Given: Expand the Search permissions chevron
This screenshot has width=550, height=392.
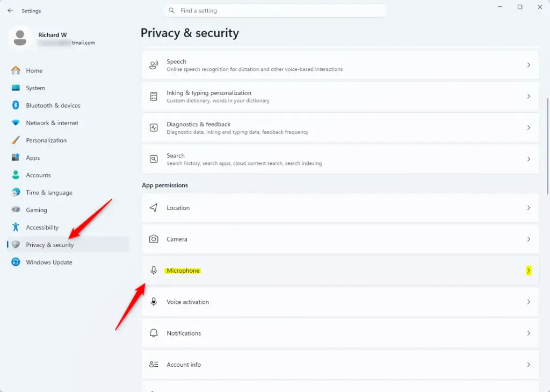Looking at the screenshot, I should [x=529, y=159].
